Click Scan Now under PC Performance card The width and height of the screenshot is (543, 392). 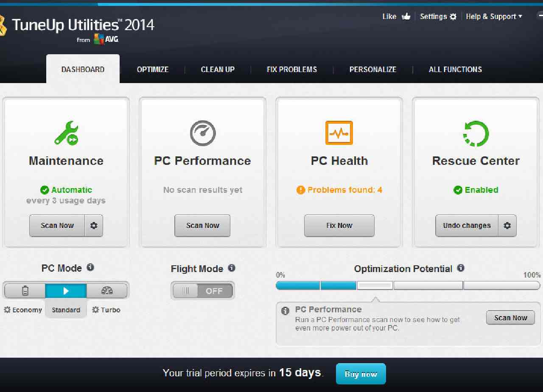point(202,225)
